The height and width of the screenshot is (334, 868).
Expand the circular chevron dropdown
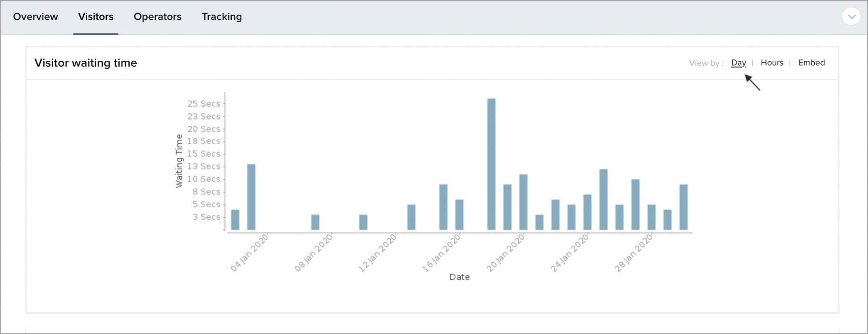[x=851, y=17]
